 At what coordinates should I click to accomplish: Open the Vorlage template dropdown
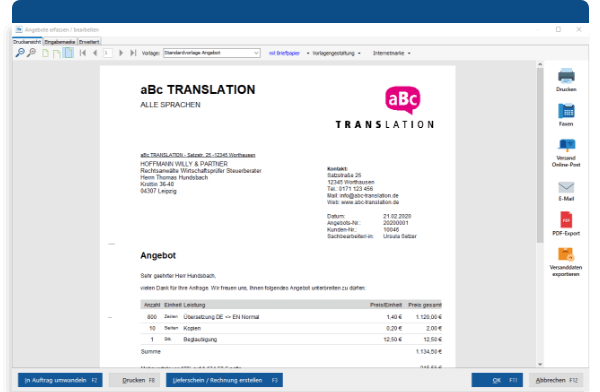(212, 53)
